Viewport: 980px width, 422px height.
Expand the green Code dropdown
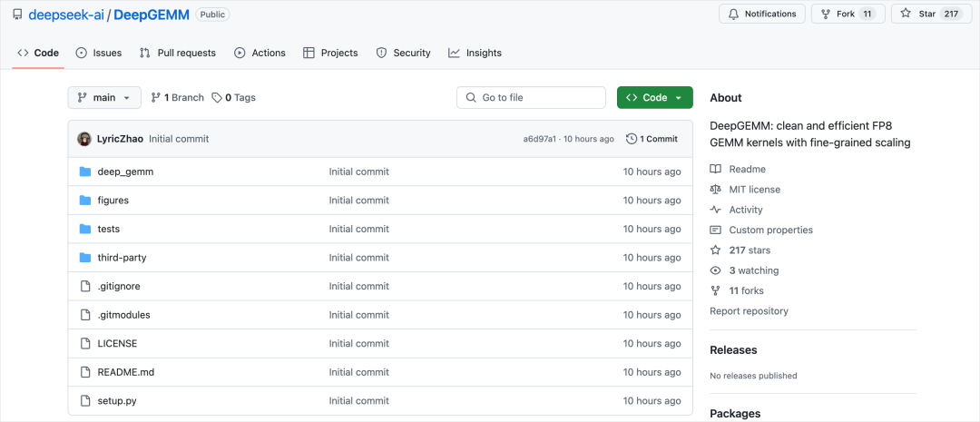point(654,97)
